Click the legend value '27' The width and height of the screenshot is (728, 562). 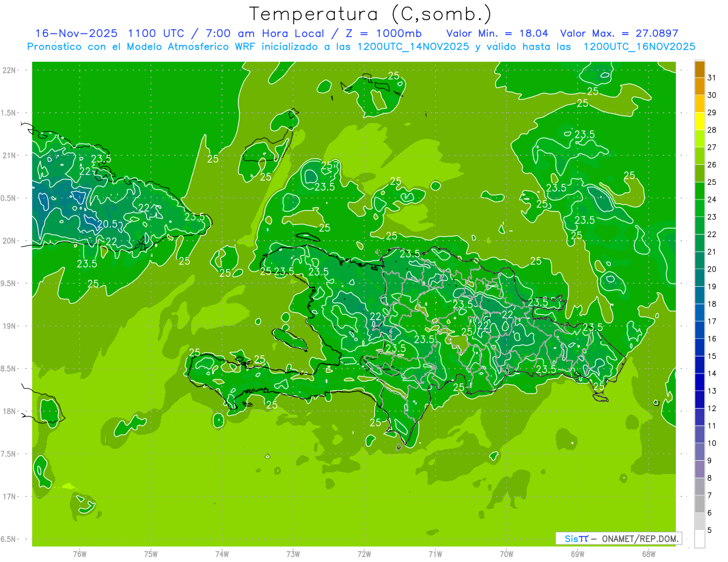[712, 147]
